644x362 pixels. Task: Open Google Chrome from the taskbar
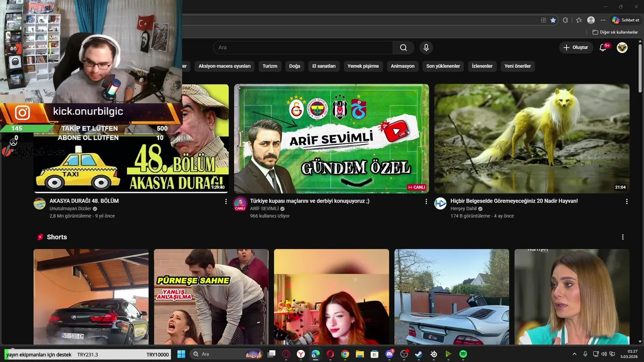[345, 354]
